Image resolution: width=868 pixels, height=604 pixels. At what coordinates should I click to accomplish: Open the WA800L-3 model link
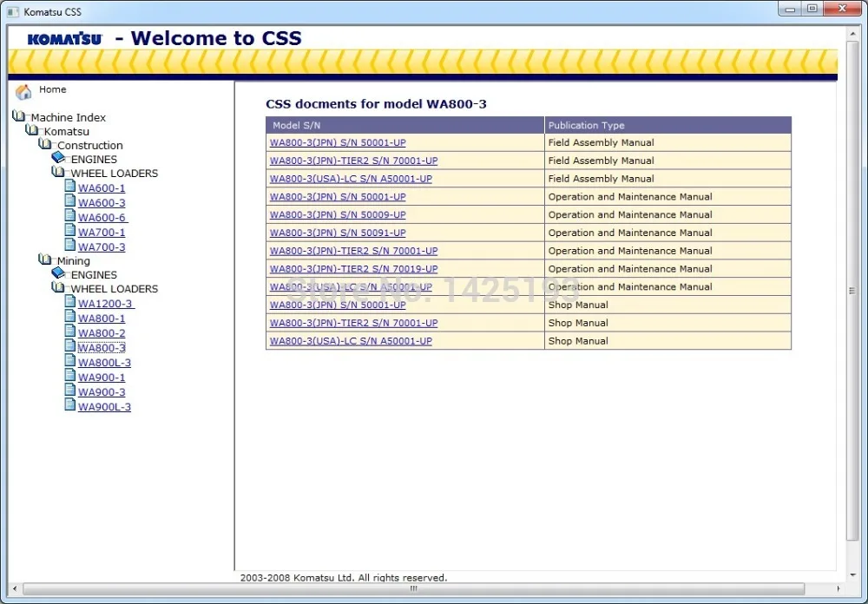[105, 363]
